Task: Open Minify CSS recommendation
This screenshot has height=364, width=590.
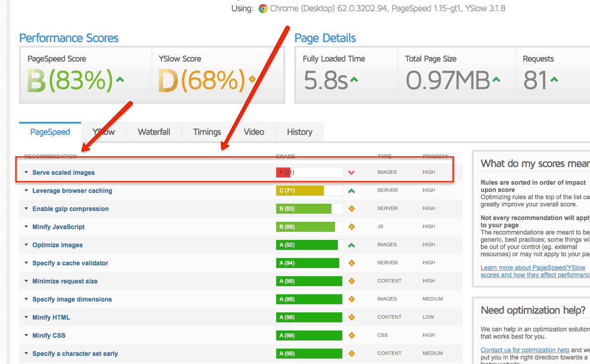Action: 49,335
